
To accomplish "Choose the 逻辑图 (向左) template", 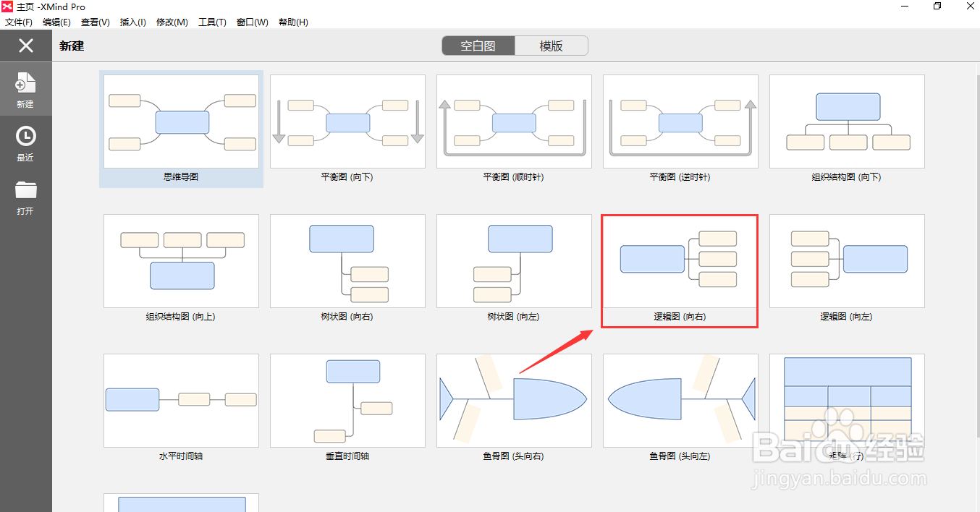I will tap(847, 261).
